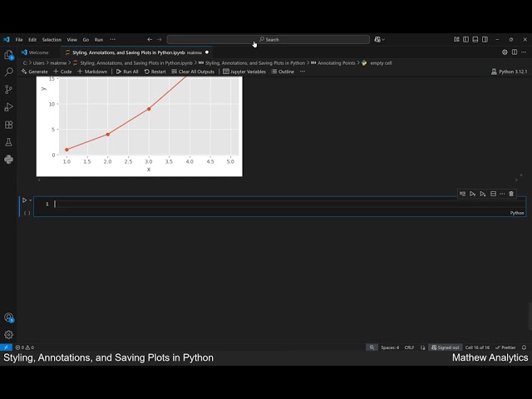Toggle the primary side bar
This screenshot has height=399, width=532.
click(x=465, y=40)
